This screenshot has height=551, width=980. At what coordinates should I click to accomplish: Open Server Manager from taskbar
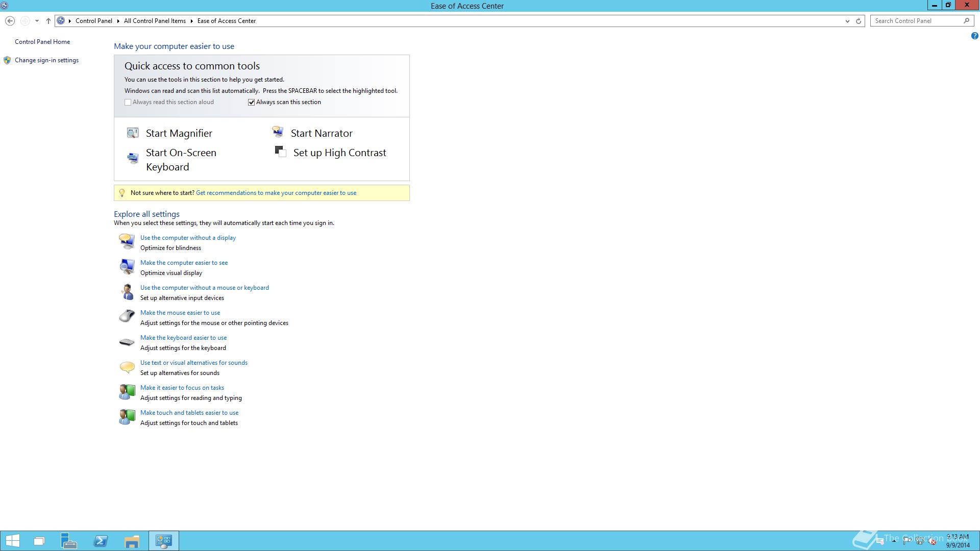(68, 541)
